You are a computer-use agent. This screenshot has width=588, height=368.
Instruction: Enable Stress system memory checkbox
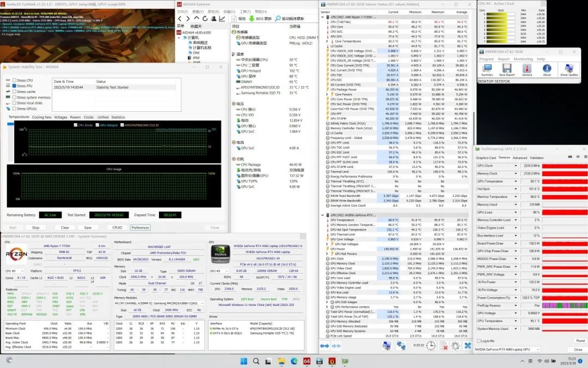14,97
